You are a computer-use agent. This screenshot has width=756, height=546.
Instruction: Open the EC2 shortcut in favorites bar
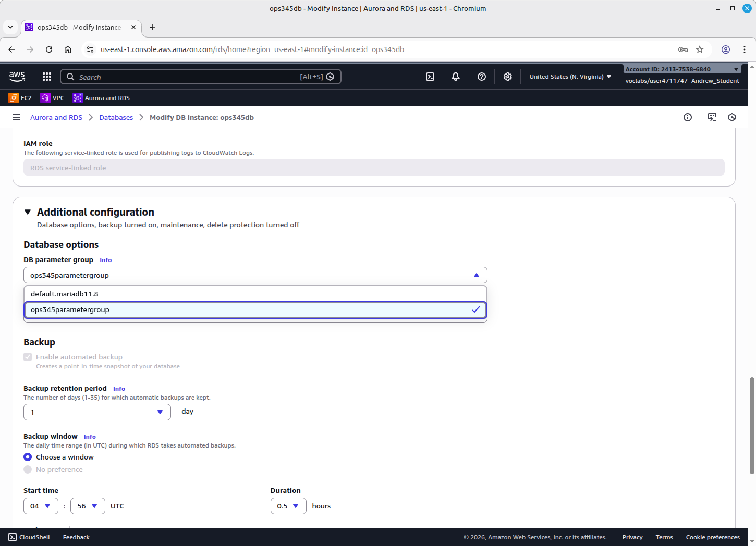(20, 98)
